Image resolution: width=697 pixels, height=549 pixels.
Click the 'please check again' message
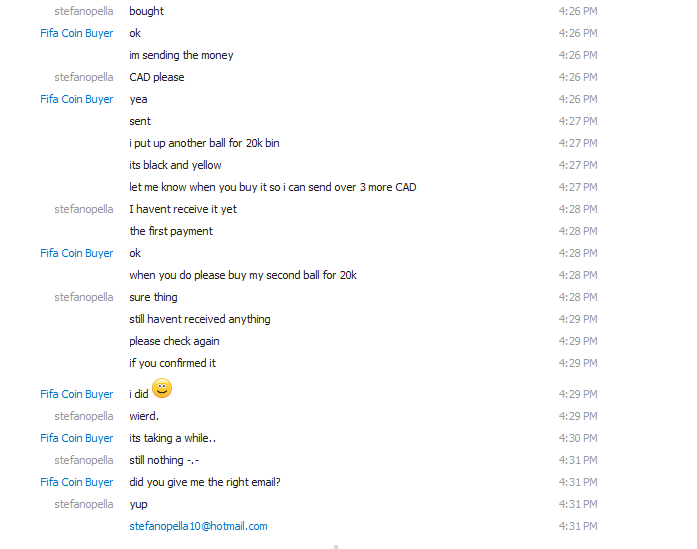pos(174,341)
